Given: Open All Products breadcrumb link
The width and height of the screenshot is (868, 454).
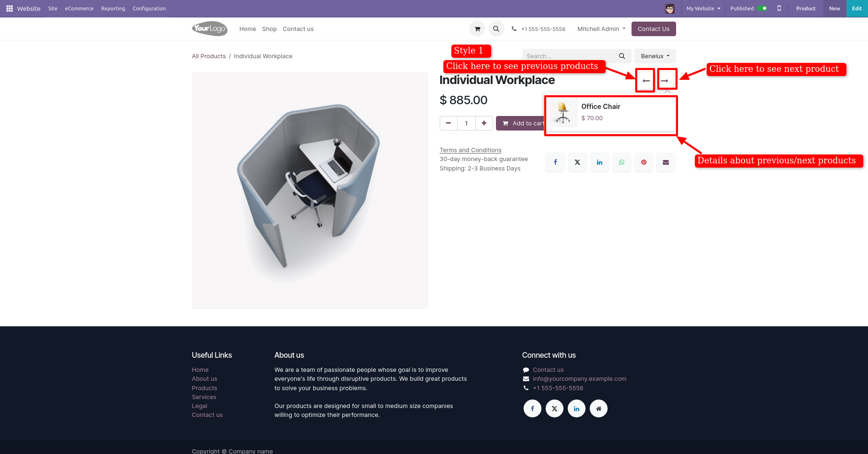Looking at the screenshot, I should [x=209, y=56].
